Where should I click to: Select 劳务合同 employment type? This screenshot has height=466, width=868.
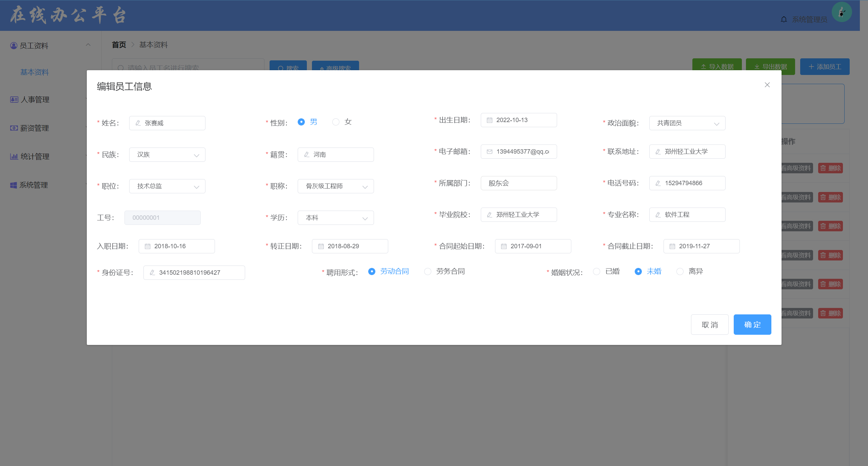(x=428, y=271)
